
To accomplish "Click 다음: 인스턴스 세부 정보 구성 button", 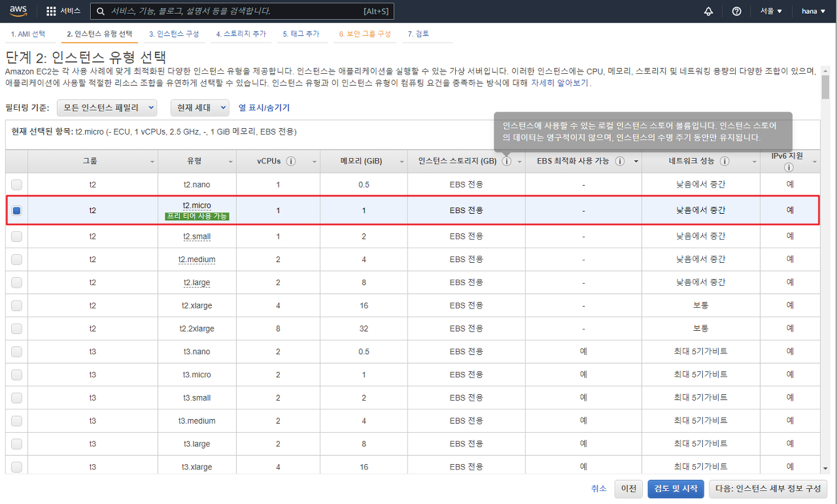I will click(x=768, y=489).
